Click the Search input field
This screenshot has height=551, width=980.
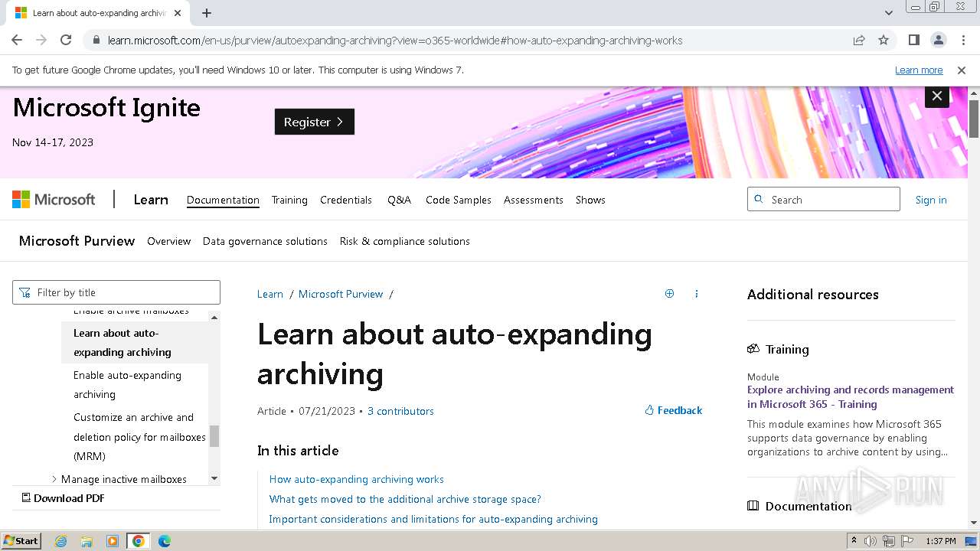(x=824, y=199)
